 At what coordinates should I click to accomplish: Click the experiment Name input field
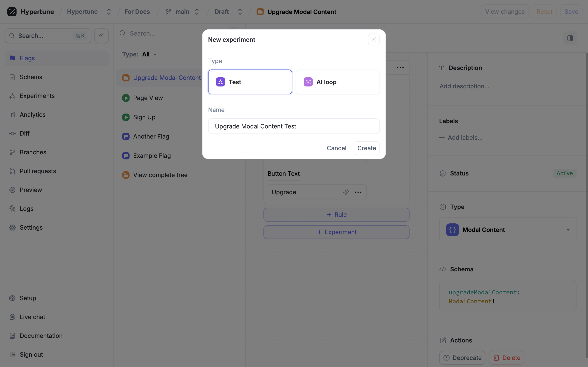[294, 126]
